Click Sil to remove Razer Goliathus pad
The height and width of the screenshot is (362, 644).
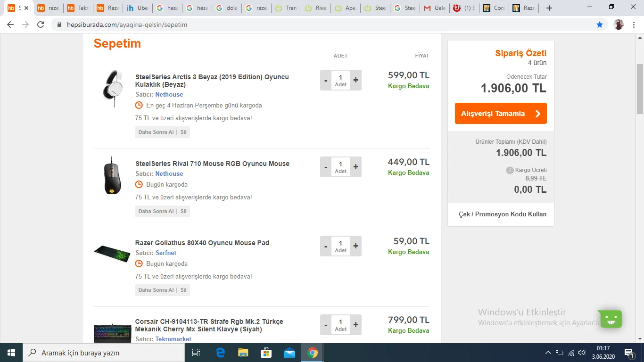pos(183,290)
